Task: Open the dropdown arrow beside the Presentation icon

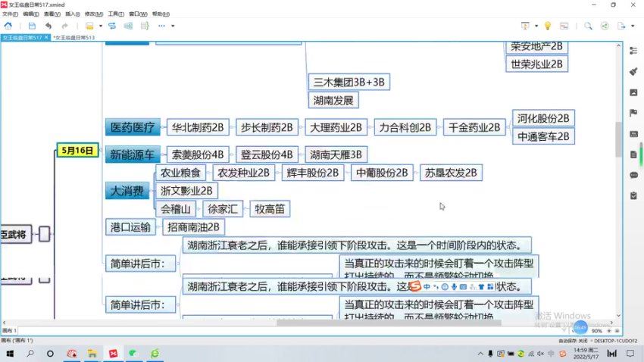Action: point(536,26)
